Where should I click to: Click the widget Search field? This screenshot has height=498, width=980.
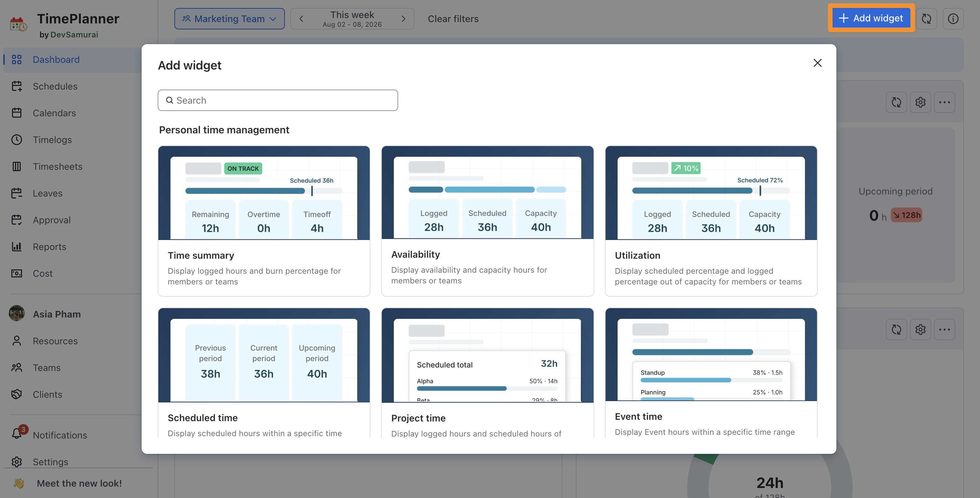coord(278,100)
